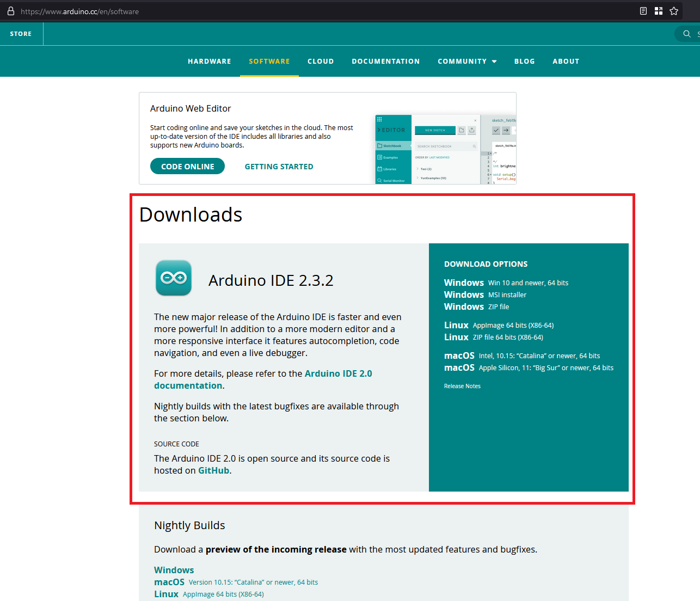
Task: Open the Blog page from navigation
Action: click(524, 62)
